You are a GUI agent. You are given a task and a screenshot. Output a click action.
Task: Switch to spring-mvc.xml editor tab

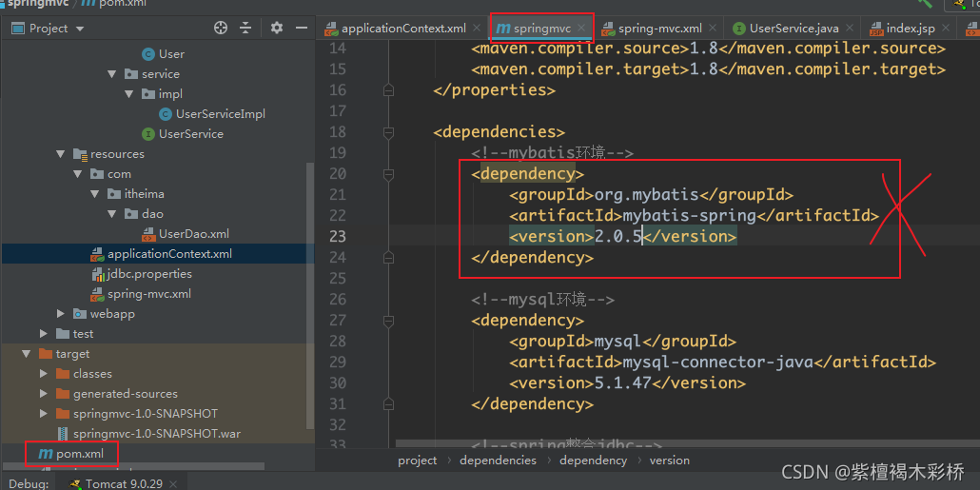tap(660, 29)
